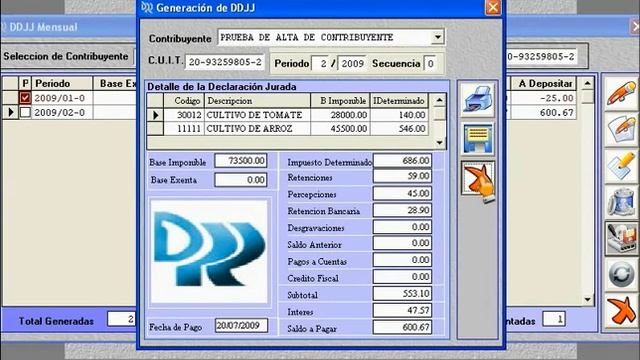Click the DPR logo image
Viewport: 640px width, 360px height.
209,251
